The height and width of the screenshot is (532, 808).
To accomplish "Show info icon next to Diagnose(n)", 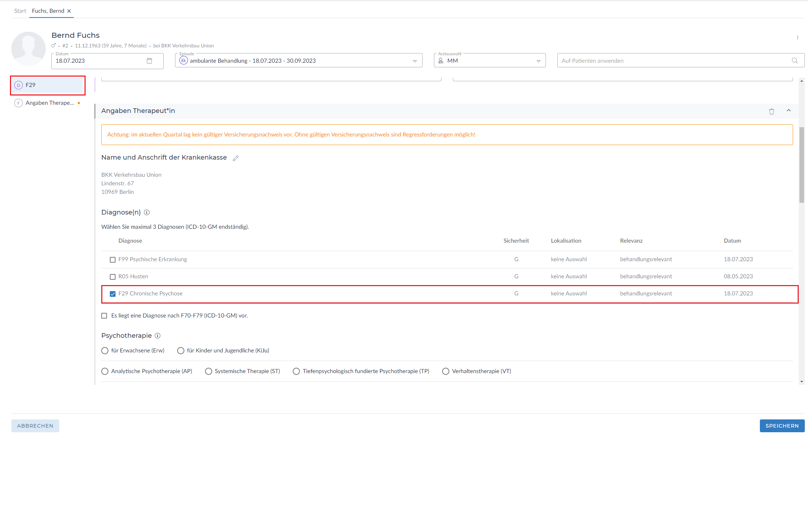I will 147,213.
